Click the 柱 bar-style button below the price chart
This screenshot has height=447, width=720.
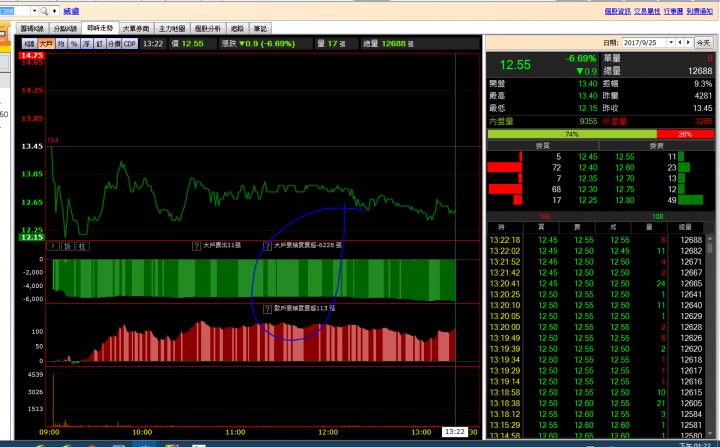coord(82,246)
